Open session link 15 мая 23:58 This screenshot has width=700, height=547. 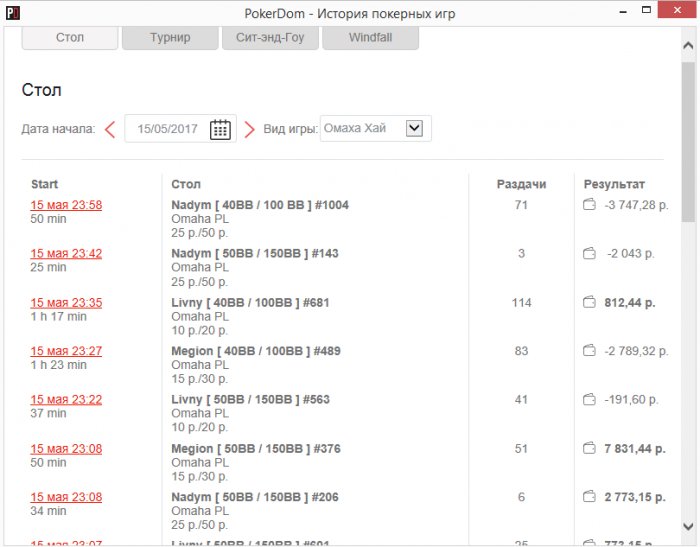[66, 205]
